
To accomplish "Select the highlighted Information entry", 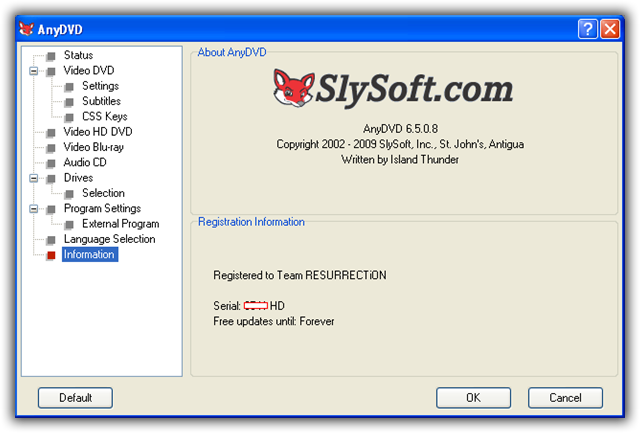I will click(x=90, y=254).
